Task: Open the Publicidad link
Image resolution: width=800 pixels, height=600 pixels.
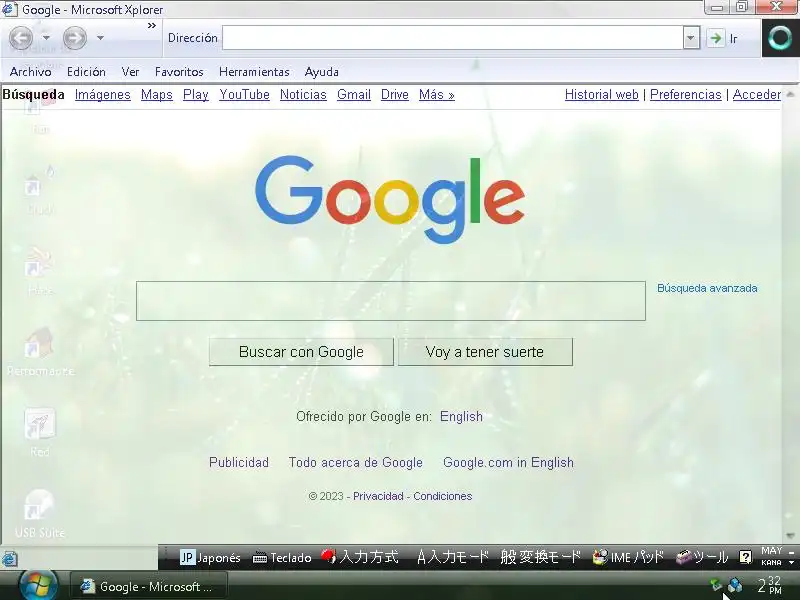Action: pos(239,462)
